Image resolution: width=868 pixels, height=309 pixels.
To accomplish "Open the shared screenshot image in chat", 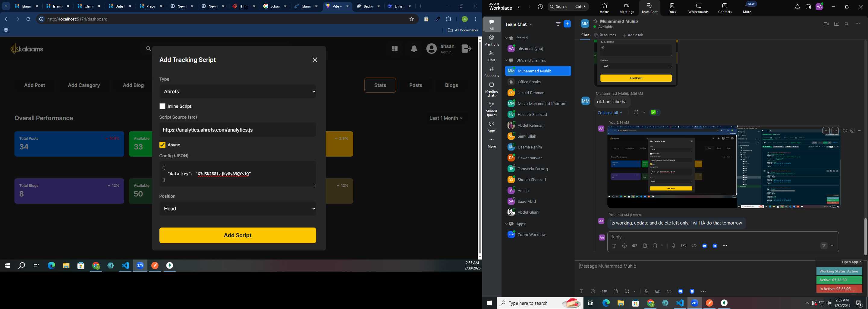I will (x=723, y=167).
